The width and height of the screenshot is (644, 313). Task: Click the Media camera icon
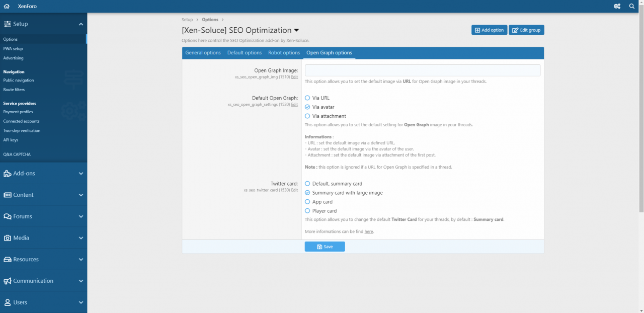pos(8,238)
